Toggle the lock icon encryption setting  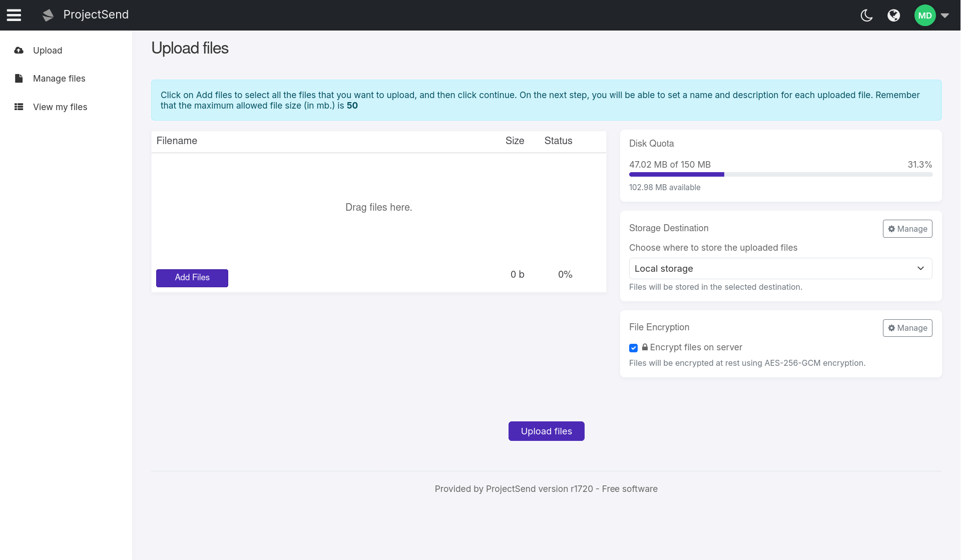click(x=644, y=347)
